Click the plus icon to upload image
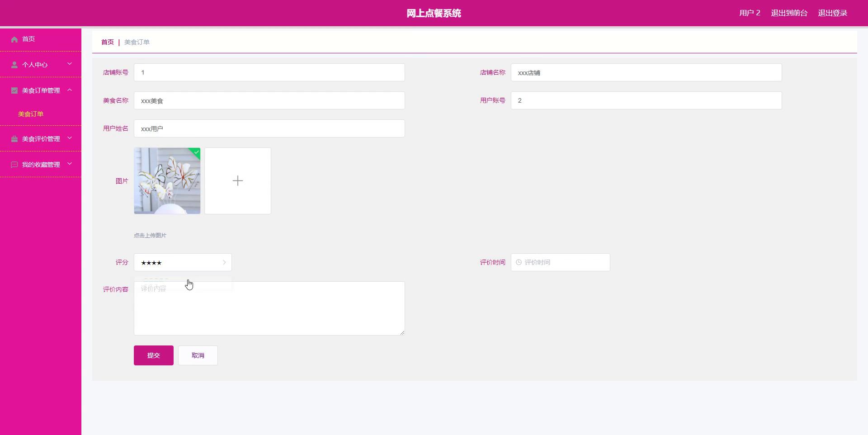 (237, 181)
